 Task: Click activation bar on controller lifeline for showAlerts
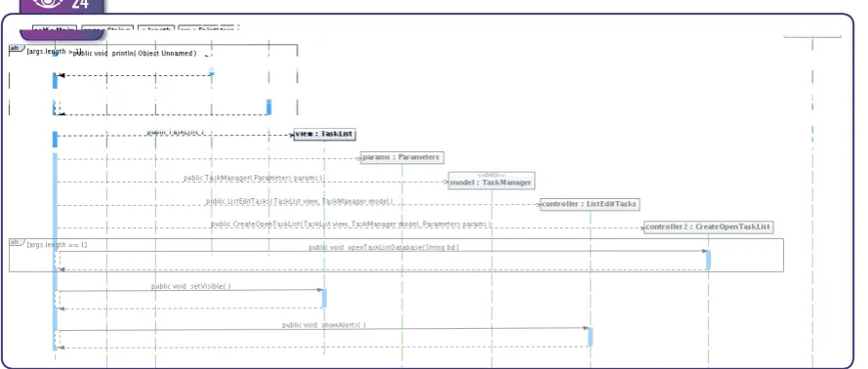coord(590,337)
